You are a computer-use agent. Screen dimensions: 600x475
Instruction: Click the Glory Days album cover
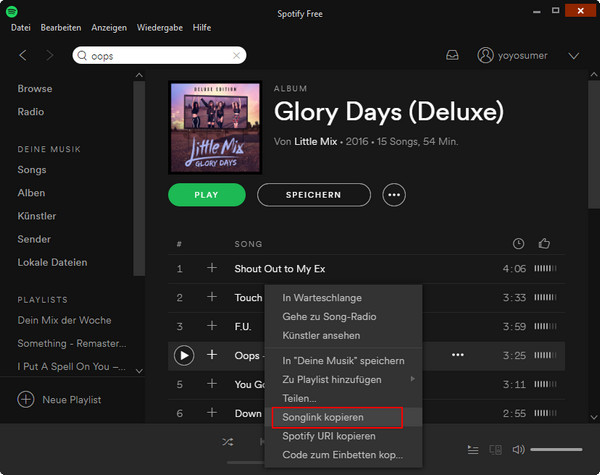pos(215,127)
